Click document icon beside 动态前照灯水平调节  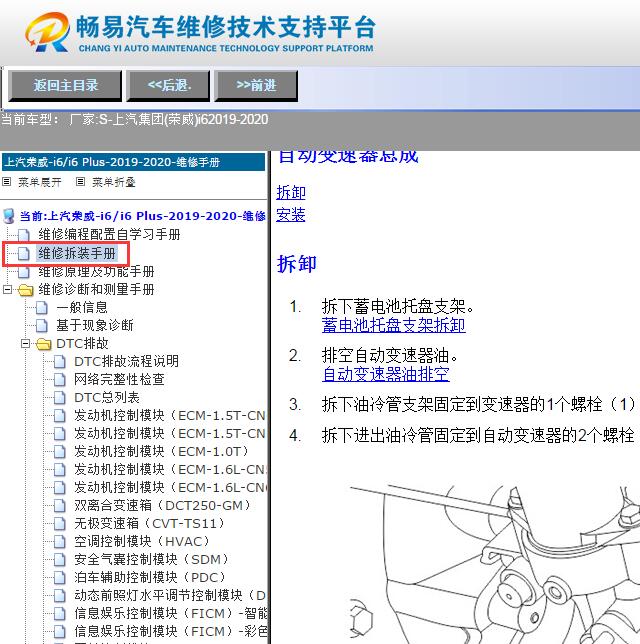(x=60, y=596)
